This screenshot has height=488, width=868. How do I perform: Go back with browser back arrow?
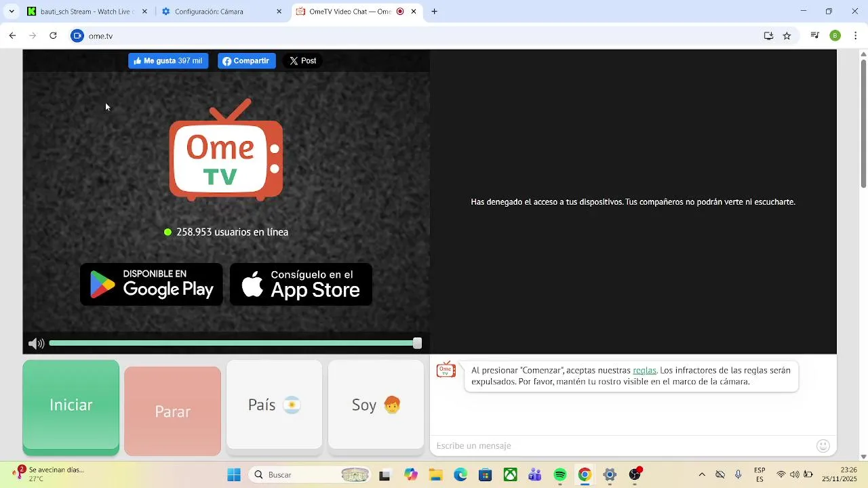pos(12,36)
